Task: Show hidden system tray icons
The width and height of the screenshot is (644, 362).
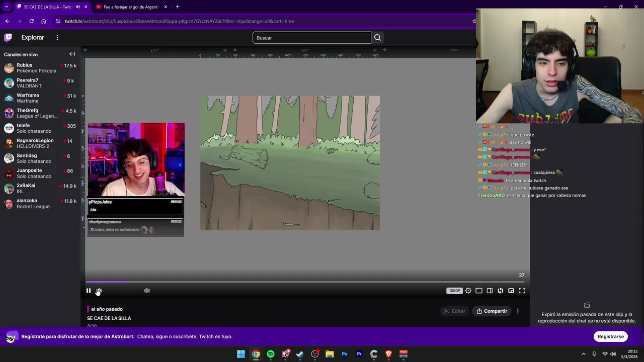Action: point(584,354)
